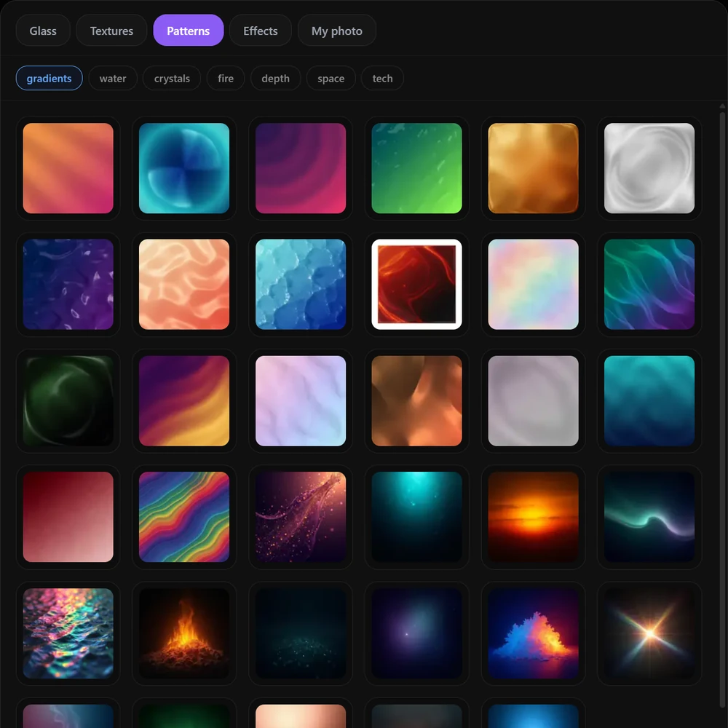Filter patterns by crystals

point(172,78)
